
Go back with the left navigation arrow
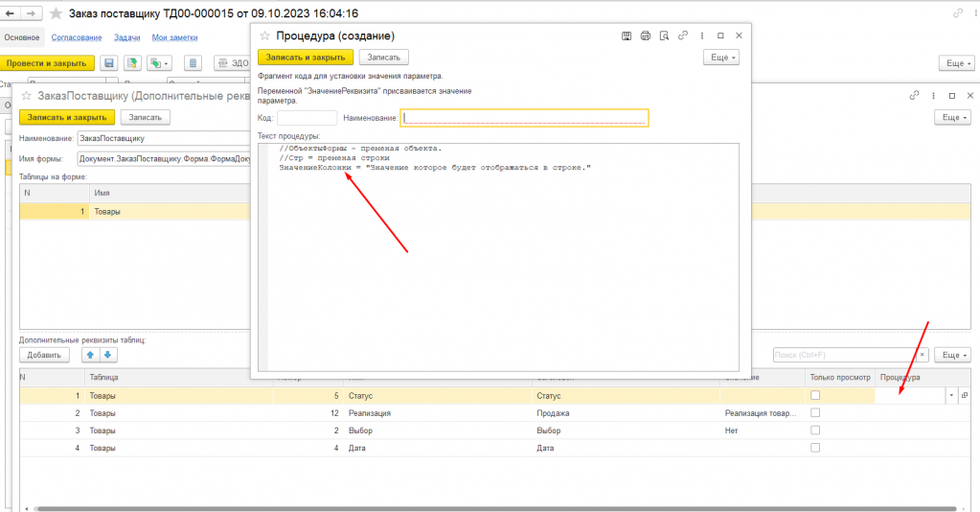point(11,13)
